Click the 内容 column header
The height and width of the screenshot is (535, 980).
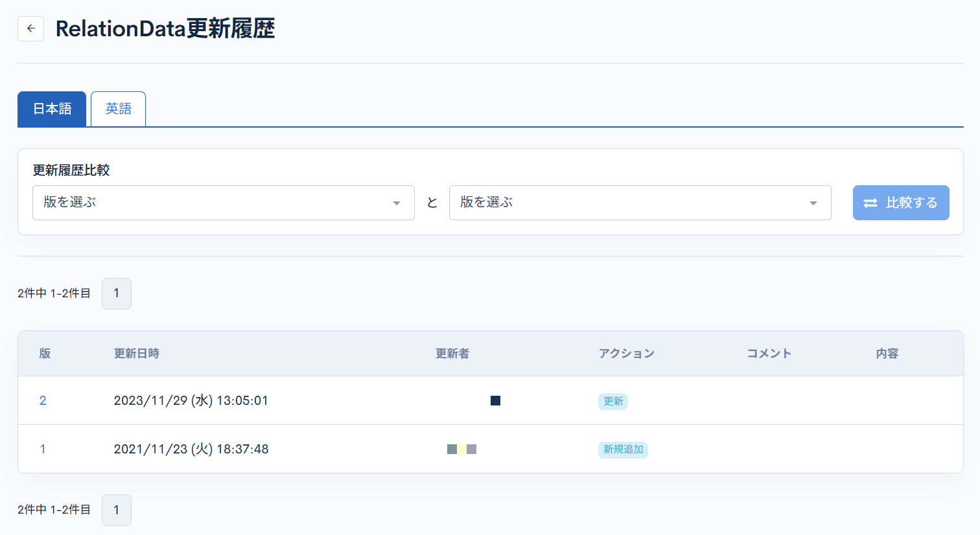887,354
